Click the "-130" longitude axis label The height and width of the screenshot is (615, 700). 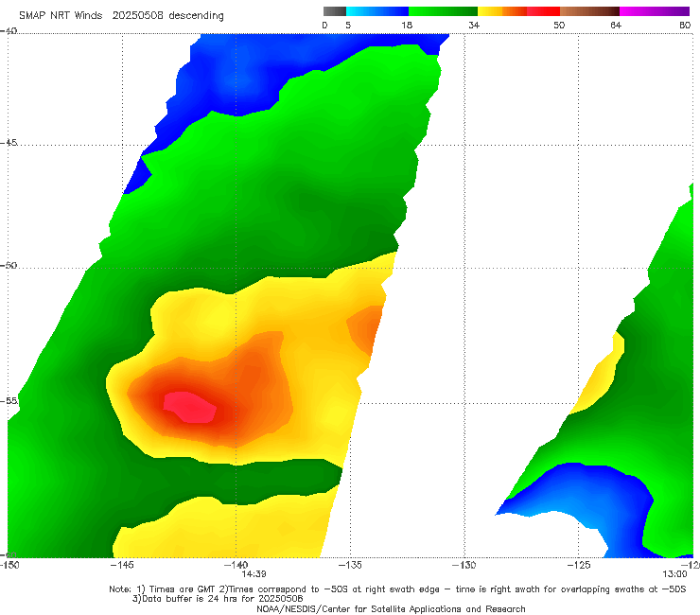(x=464, y=565)
